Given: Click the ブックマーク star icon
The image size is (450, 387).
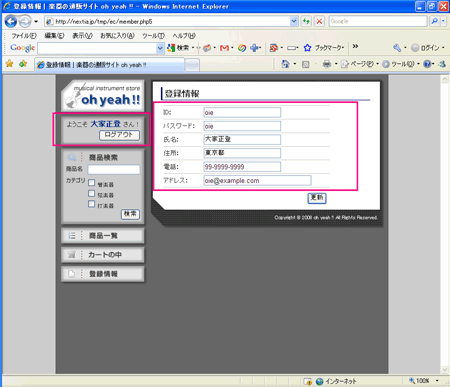Looking at the screenshot, I should (307, 48).
